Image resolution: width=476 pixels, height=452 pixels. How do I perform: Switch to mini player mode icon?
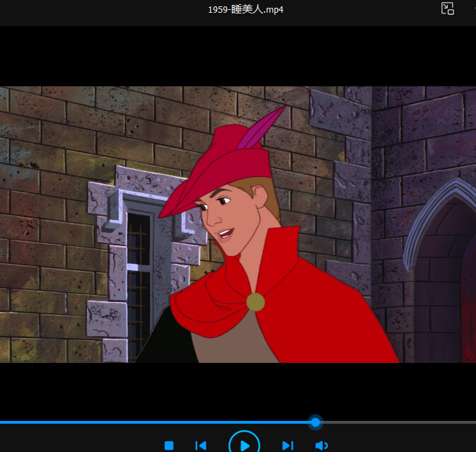point(448,8)
